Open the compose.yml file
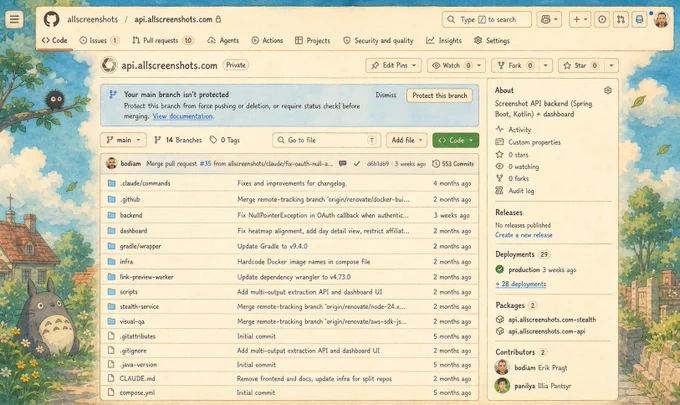This screenshot has width=680, height=405. [137, 392]
